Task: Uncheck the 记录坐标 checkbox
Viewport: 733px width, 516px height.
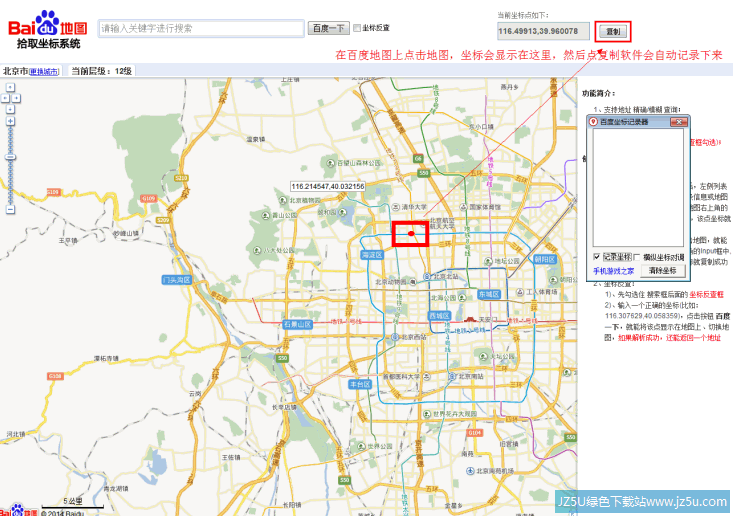Action: (597, 257)
